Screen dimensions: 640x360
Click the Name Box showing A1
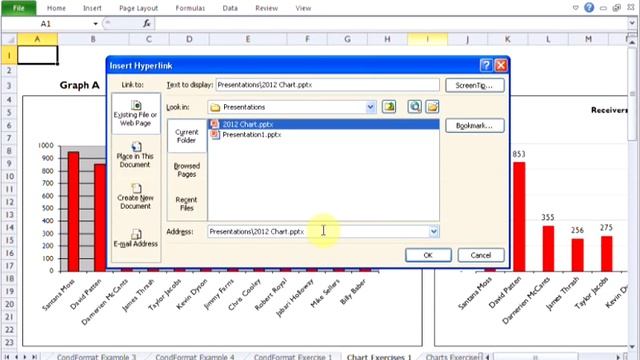(x=46, y=24)
